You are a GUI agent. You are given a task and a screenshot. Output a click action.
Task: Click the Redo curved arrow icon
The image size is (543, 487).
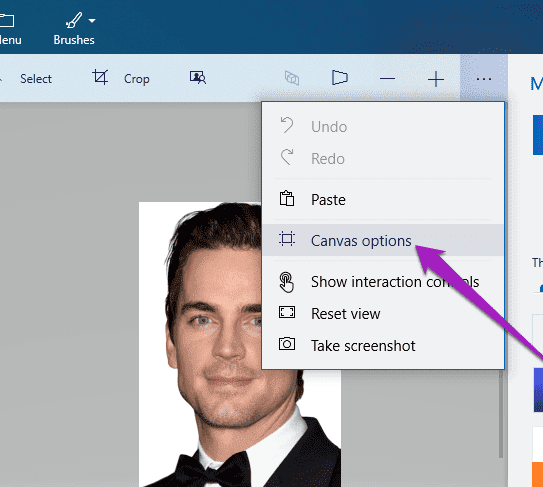(x=287, y=157)
